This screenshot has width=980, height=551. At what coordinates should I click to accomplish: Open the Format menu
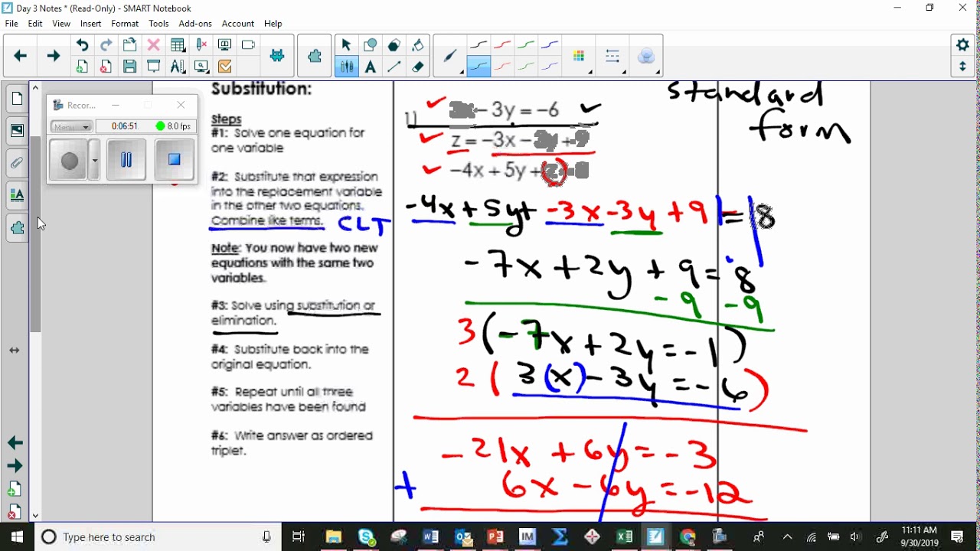[x=125, y=24]
